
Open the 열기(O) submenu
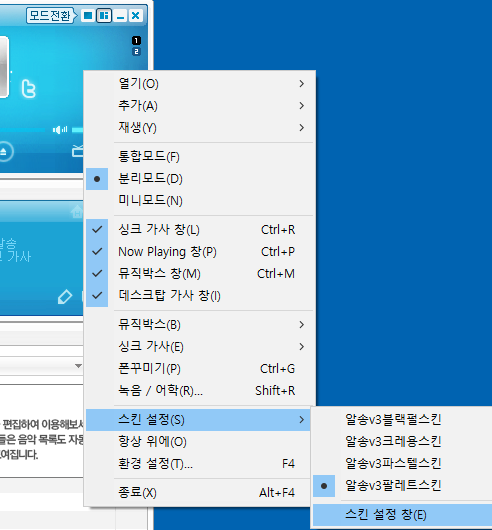199,83
